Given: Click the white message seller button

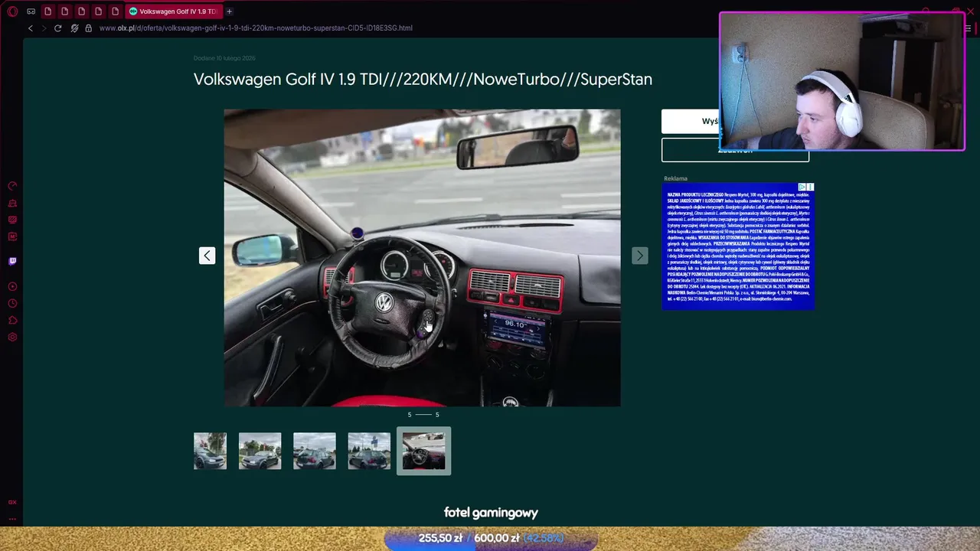Looking at the screenshot, I should (x=690, y=121).
